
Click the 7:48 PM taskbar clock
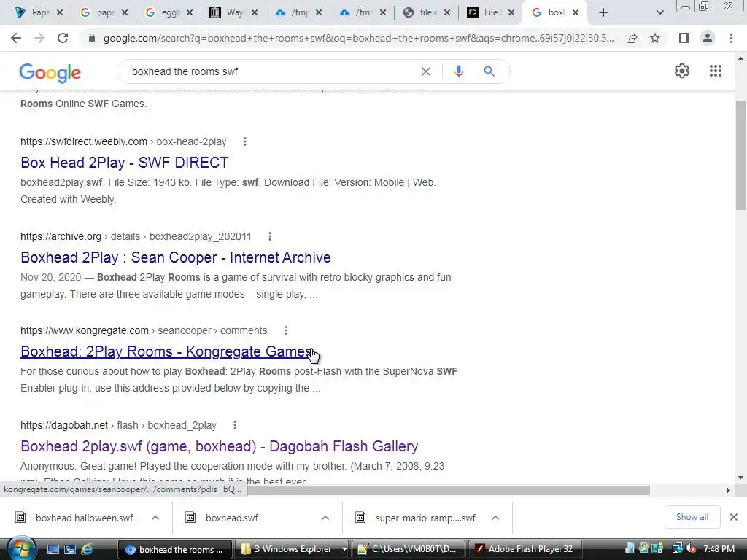[719, 549]
